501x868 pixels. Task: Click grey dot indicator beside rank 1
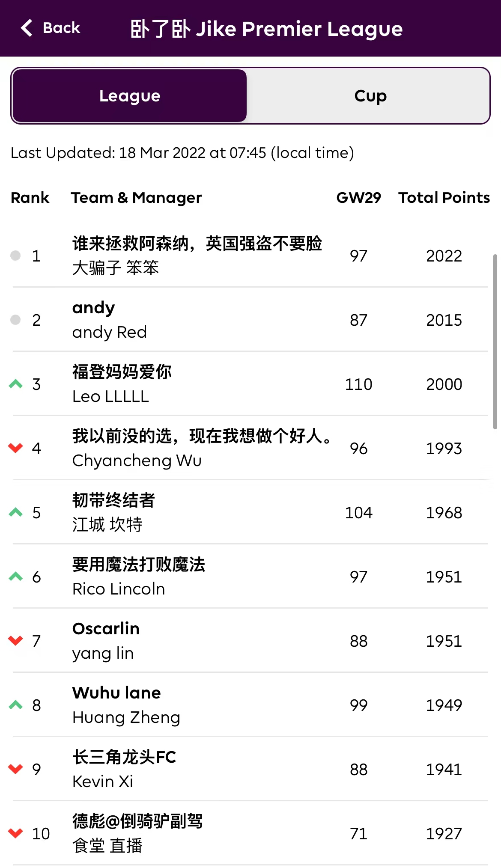coord(15,256)
